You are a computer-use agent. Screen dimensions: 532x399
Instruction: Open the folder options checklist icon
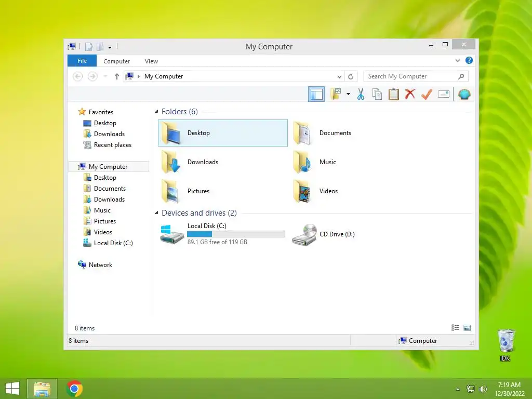click(x=336, y=94)
